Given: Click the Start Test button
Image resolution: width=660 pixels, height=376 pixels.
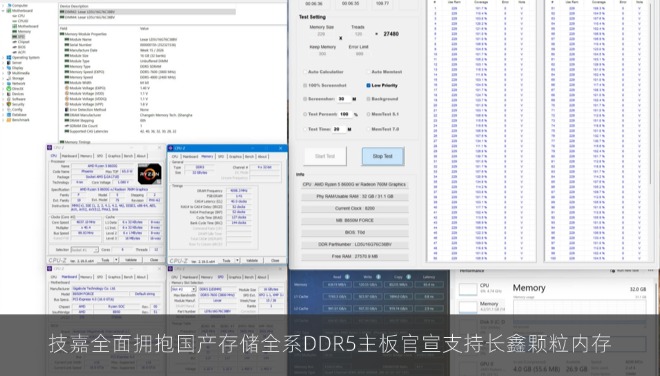Looking at the screenshot, I should point(325,156).
